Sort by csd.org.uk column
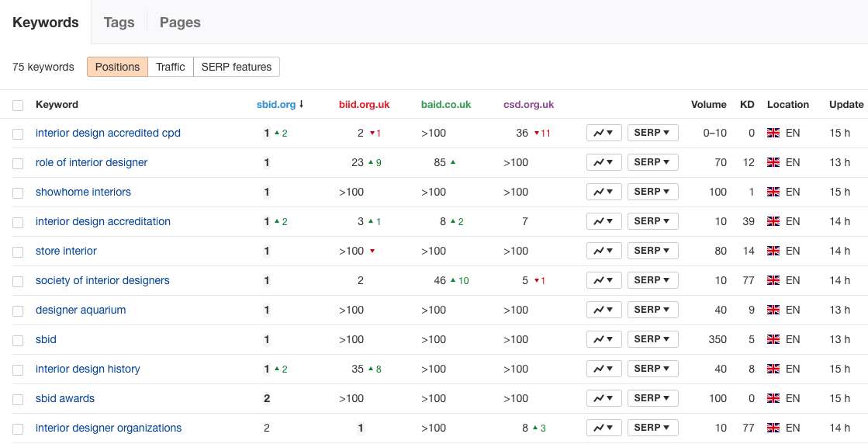868x444 pixels. 529,104
